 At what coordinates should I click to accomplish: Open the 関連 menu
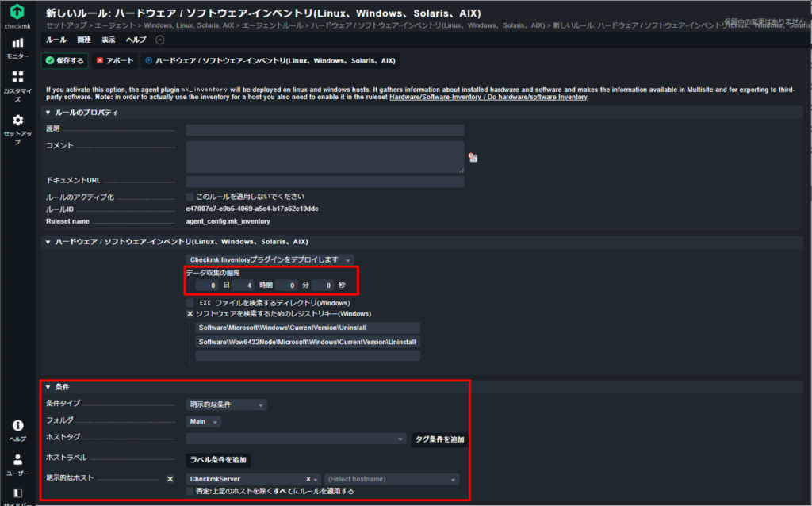pyautogui.click(x=84, y=40)
